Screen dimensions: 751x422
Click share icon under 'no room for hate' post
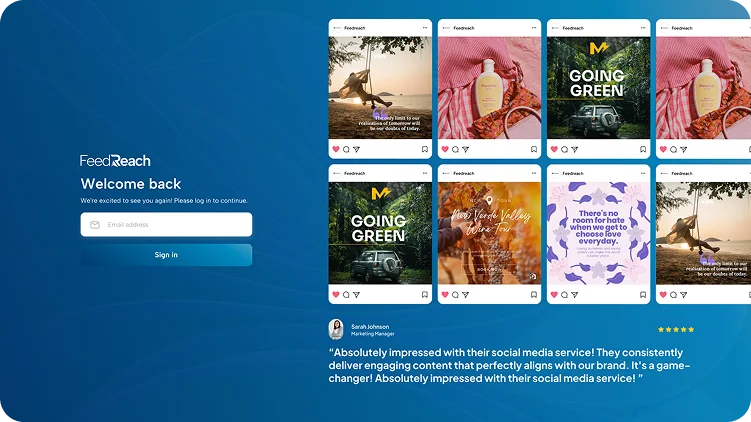[574, 295]
